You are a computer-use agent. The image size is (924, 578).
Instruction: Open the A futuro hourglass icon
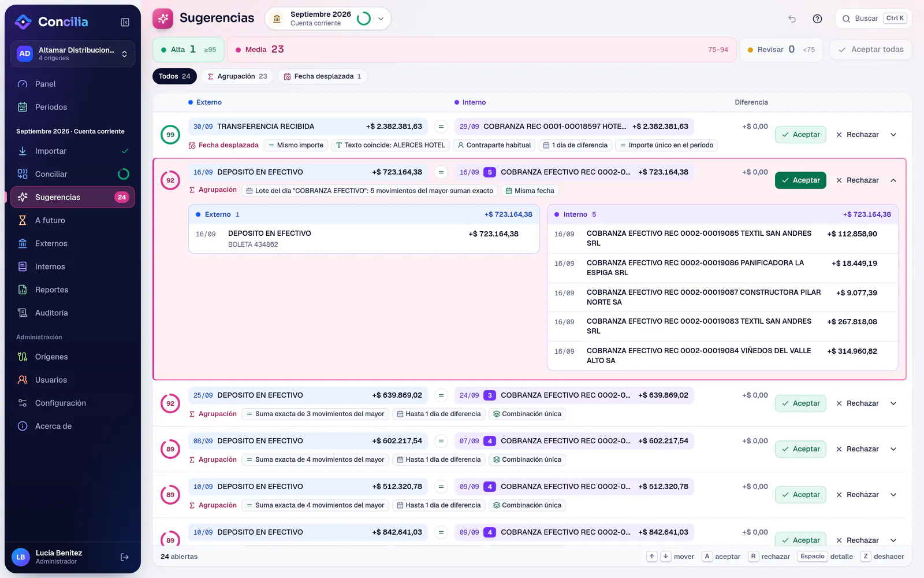tap(23, 220)
